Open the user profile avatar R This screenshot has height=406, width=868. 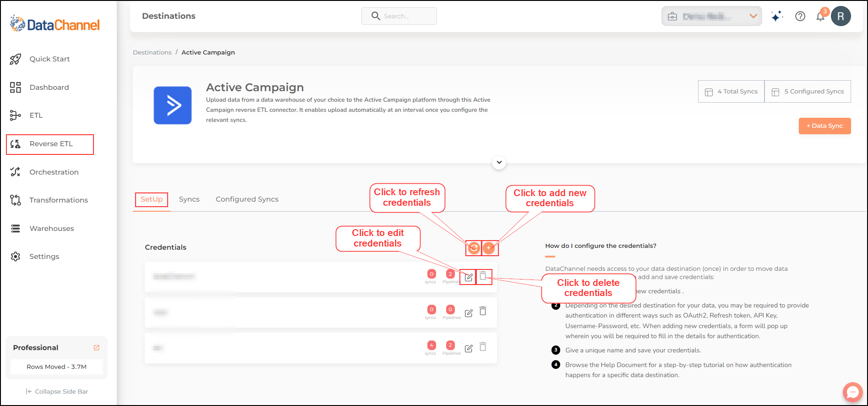click(x=841, y=16)
